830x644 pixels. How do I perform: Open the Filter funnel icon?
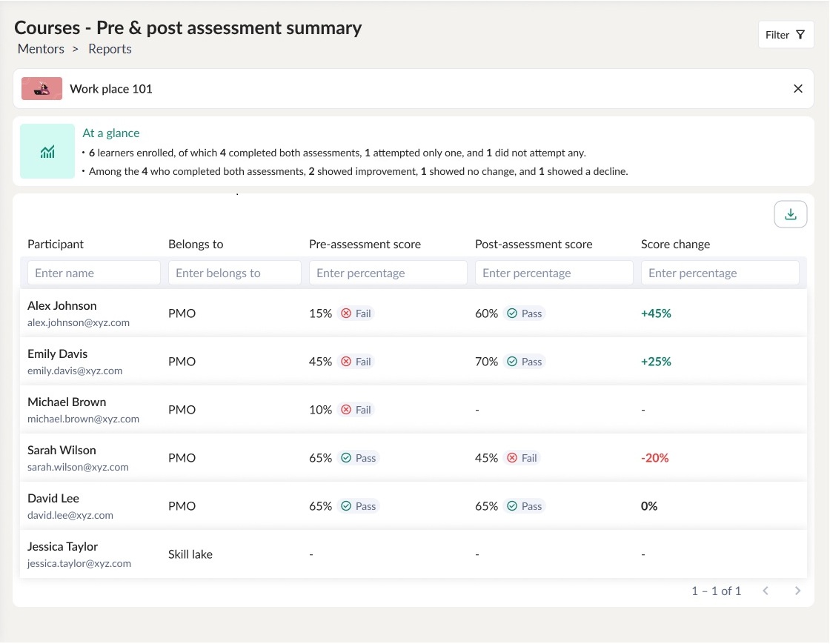(800, 34)
